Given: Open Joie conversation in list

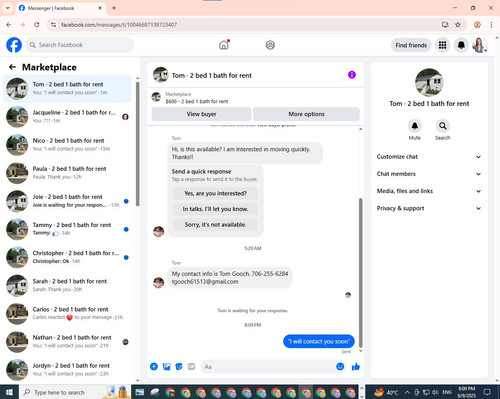Looking at the screenshot, I should [68, 201].
